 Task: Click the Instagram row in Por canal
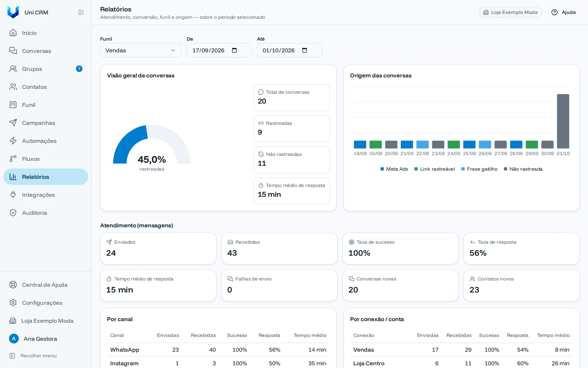(x=218, y=363)
